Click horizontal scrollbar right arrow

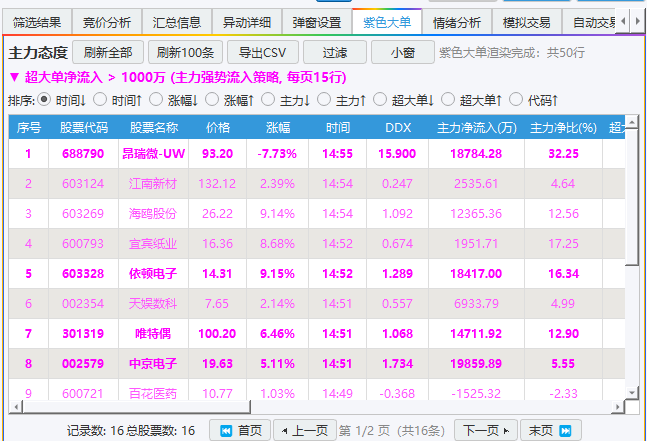coord(618,407)
